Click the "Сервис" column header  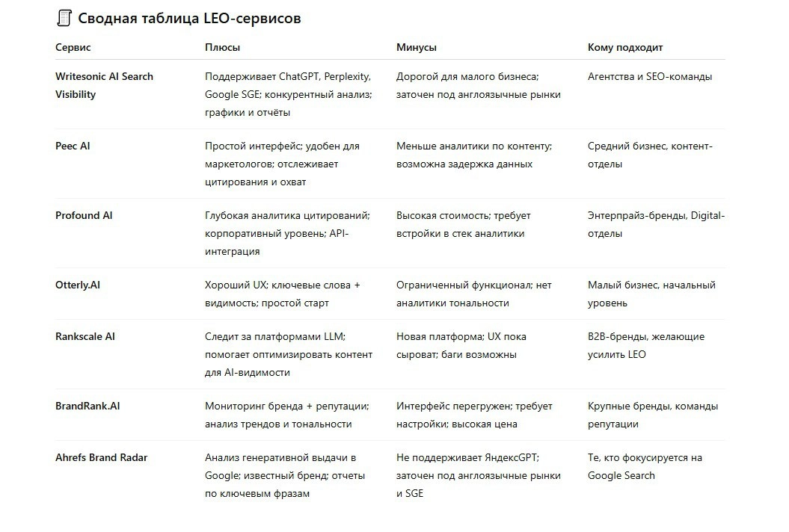pyautogui.click(x=73, y=47)
